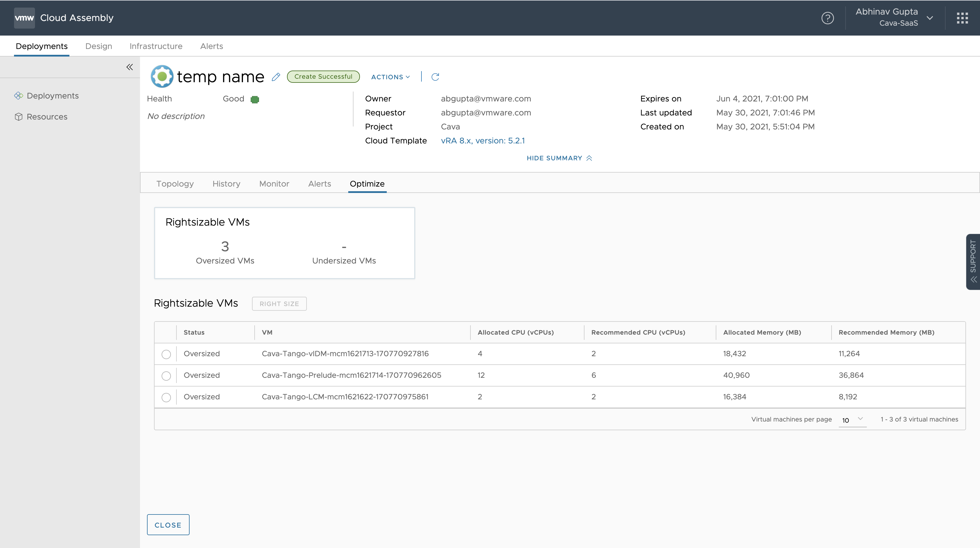Click the Right Size button
This screenshot has width=980, height=548.
click(x=279, y=303)
